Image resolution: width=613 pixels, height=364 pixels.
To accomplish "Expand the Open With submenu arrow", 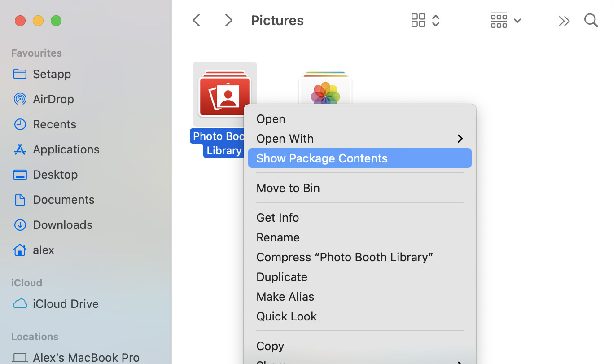I will coord(460,139).
